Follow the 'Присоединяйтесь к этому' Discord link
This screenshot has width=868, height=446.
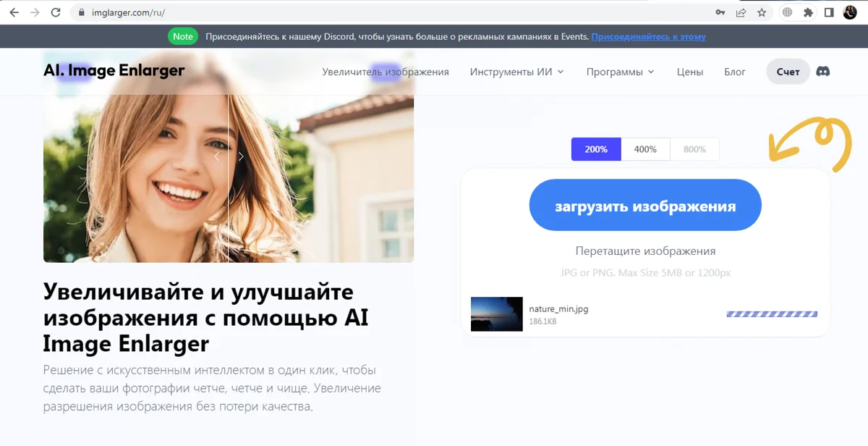[x=648, y=36]
